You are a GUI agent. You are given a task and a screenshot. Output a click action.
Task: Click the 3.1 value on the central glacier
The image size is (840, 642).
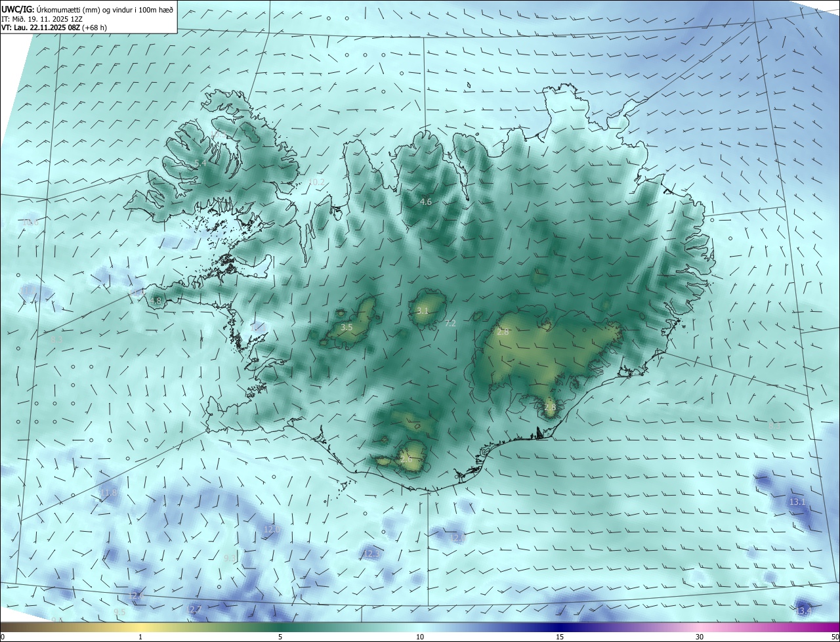422,311
